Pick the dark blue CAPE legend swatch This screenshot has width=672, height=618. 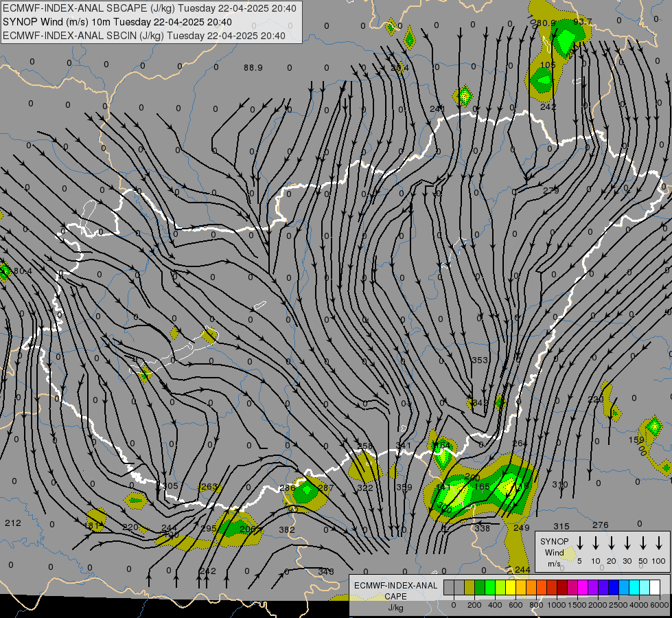pyautogui.click(x=614, y=588)
